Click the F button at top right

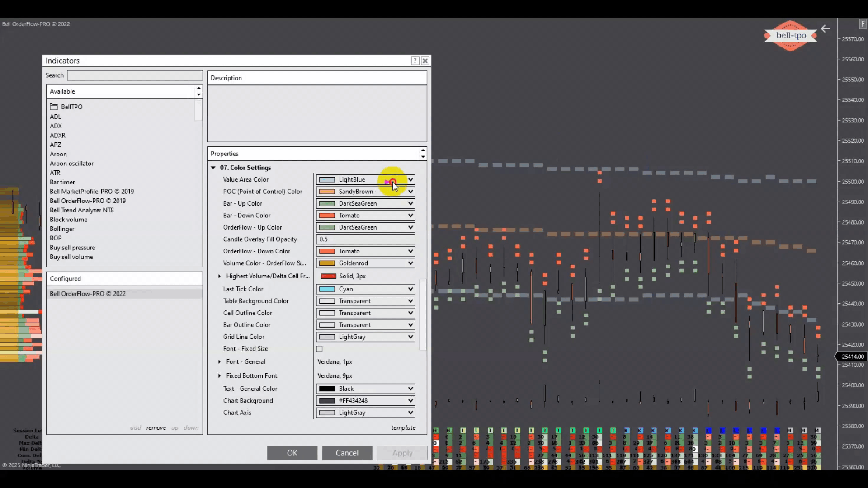pyautogui.click(x=863, y=24)
